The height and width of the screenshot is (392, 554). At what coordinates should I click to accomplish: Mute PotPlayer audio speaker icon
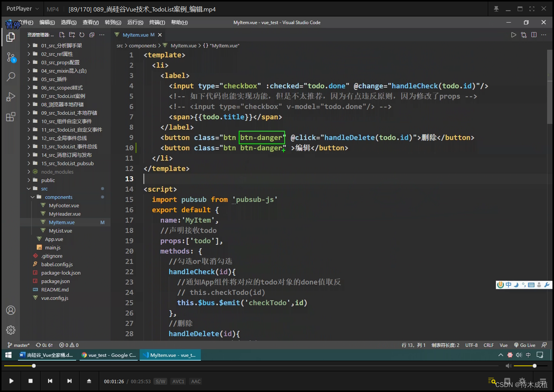[508, 366]
